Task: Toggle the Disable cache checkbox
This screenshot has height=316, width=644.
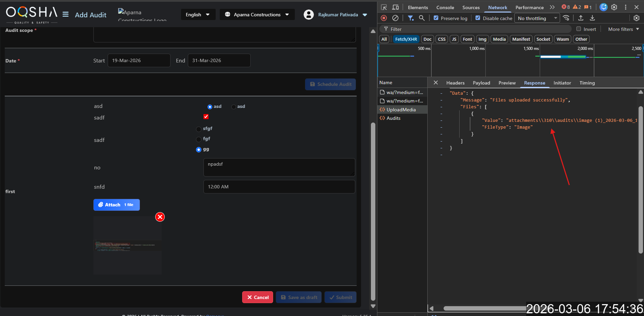Action: pos(478,18)
